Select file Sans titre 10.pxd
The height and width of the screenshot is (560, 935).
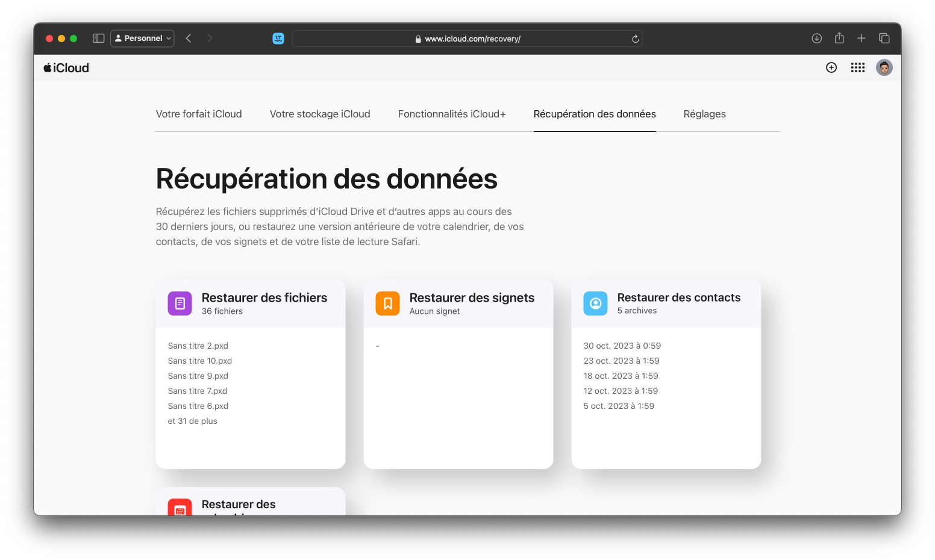coord(200,361)
